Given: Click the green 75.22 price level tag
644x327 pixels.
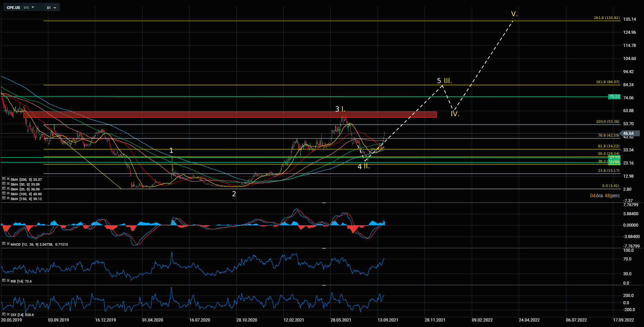Looking at the screenshot, I should click(614, 97).
